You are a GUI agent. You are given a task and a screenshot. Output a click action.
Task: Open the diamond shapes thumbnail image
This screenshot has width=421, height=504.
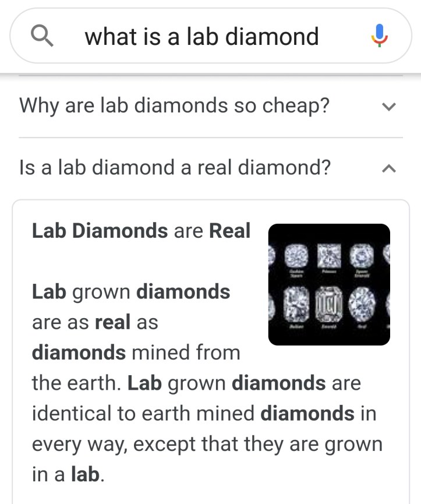pyautogui.click(x=328, y=284)
